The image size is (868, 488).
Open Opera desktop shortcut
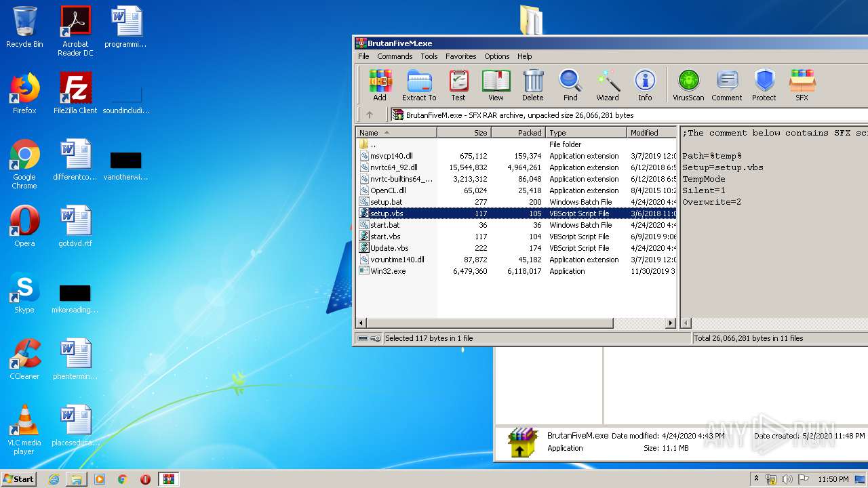coord(24,226)
